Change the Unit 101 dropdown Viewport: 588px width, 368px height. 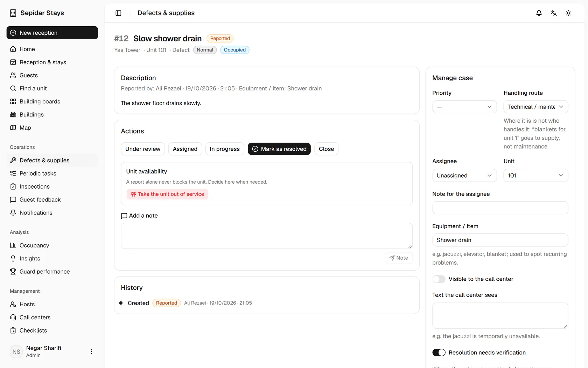(x=535, y=176)
